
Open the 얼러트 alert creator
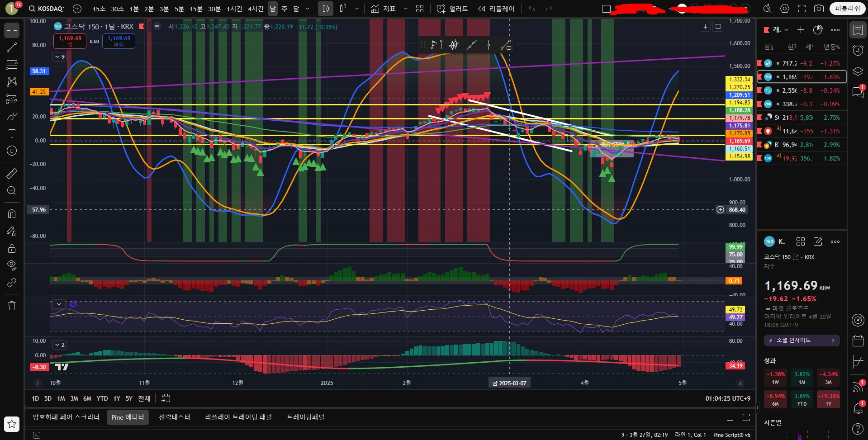(452, 9)
